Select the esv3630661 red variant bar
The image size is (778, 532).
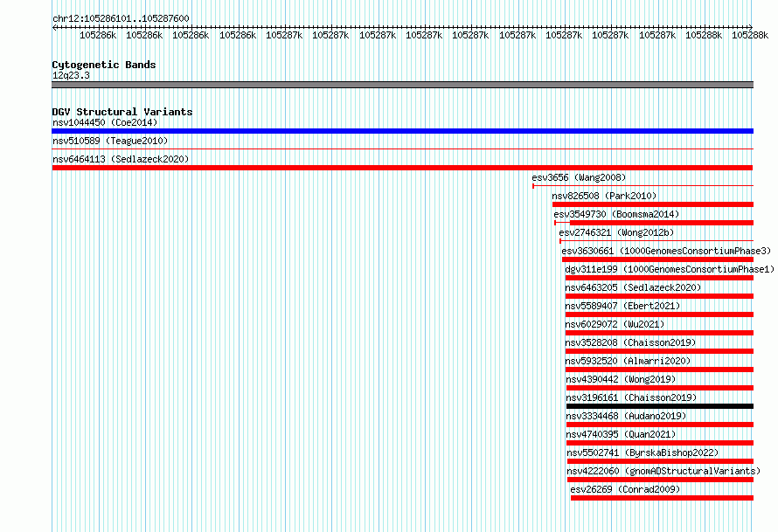(x=657, y=259)
